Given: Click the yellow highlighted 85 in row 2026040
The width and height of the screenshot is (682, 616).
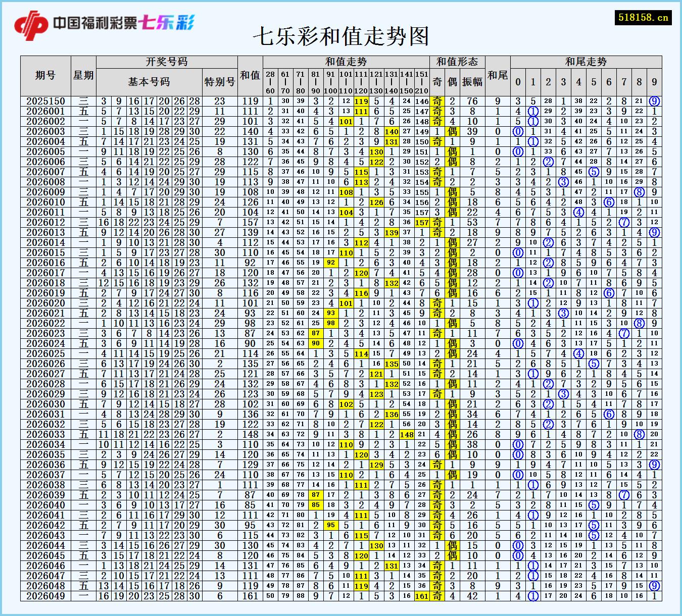Looking at the screenshot, I should [x=316, y=505].
